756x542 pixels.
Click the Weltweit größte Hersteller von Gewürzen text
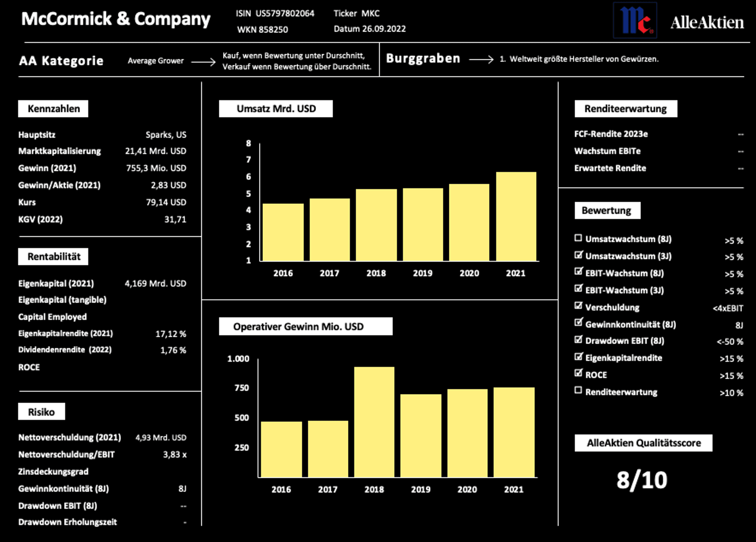point(584,59)
